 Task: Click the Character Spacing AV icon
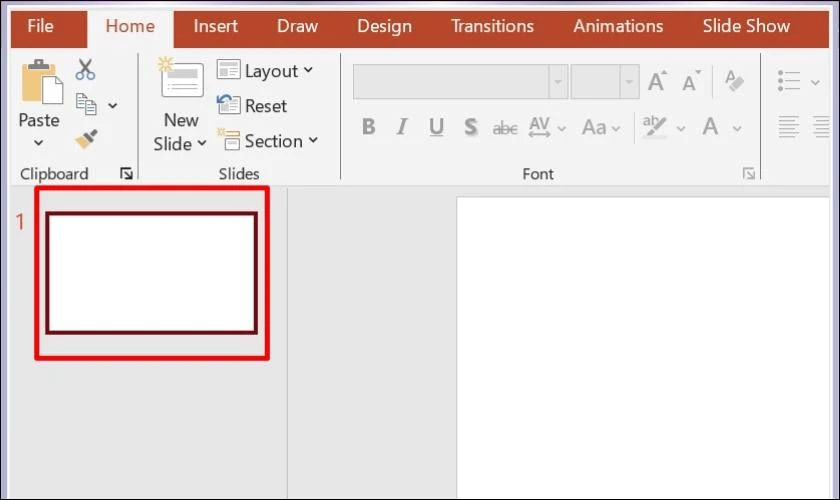[539, 127]
